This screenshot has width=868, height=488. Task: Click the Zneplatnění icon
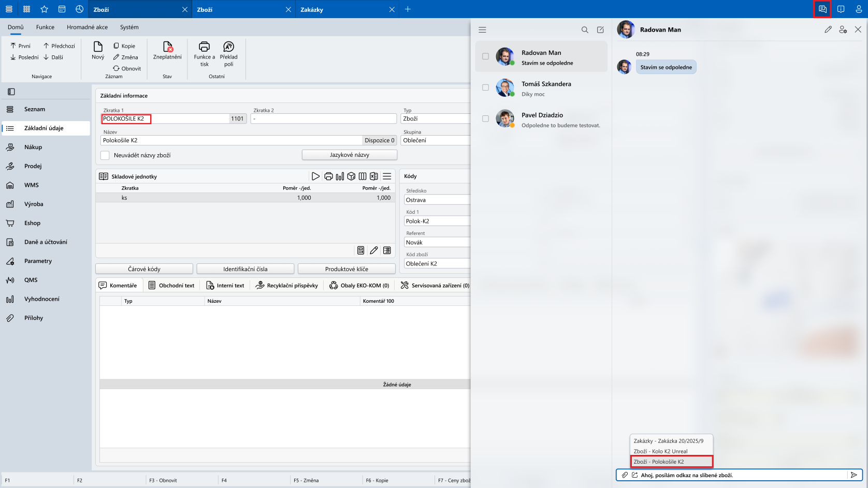[167, 47]
